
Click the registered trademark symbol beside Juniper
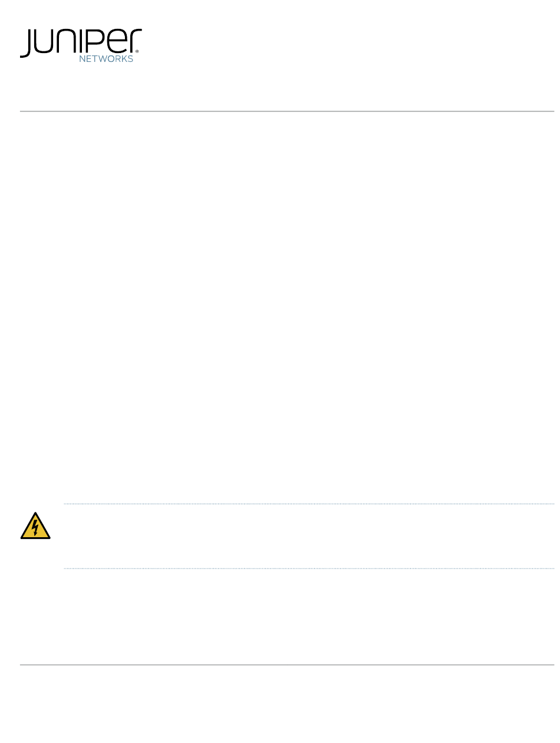137,52
